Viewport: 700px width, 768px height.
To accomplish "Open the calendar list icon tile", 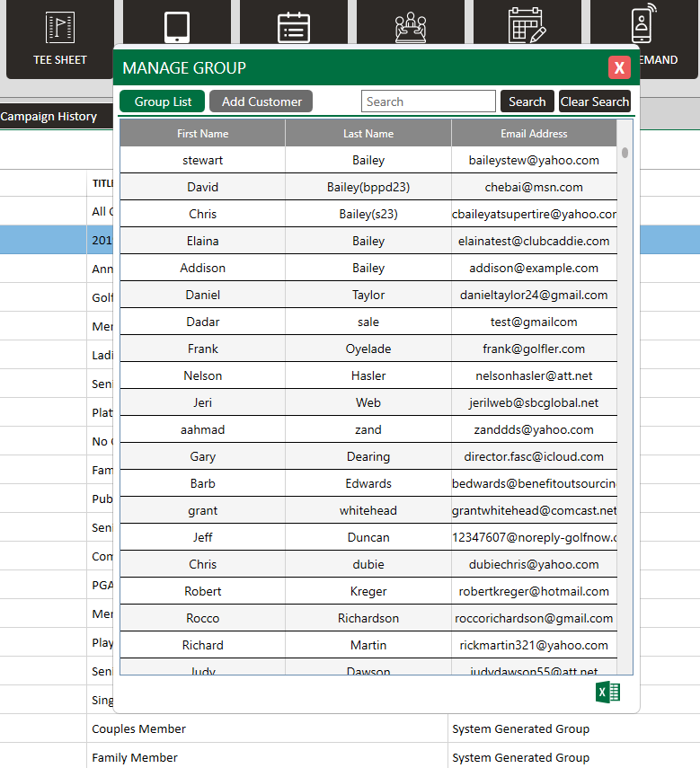I will coord(294,27).
